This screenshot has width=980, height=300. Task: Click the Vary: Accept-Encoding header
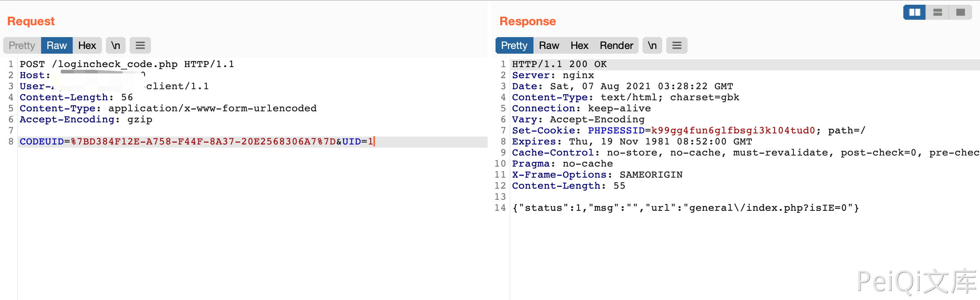[x=579, y=119]
